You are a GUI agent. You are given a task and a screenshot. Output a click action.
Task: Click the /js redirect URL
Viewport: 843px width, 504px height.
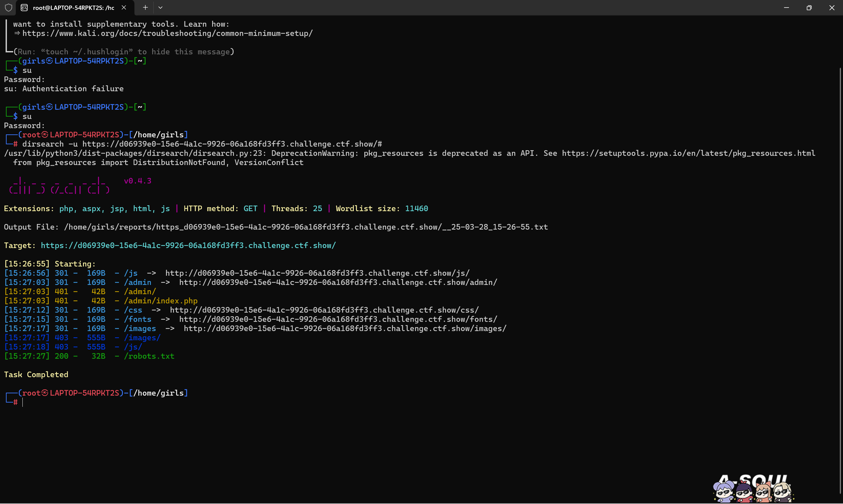[317, 273]
